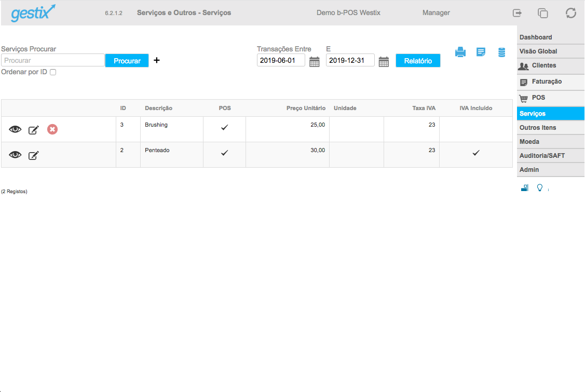585x392 pixels.
Task: Open the duplicate window icon
Action: tap(543, 13)
